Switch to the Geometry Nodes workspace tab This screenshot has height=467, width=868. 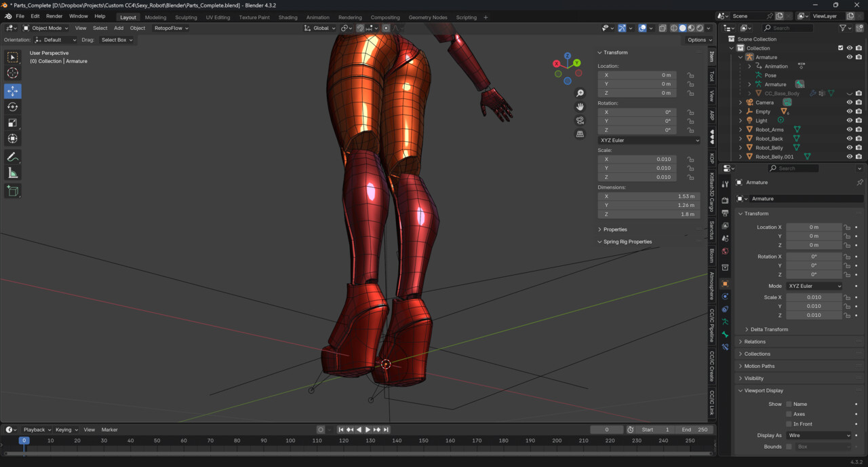(428, 17)
